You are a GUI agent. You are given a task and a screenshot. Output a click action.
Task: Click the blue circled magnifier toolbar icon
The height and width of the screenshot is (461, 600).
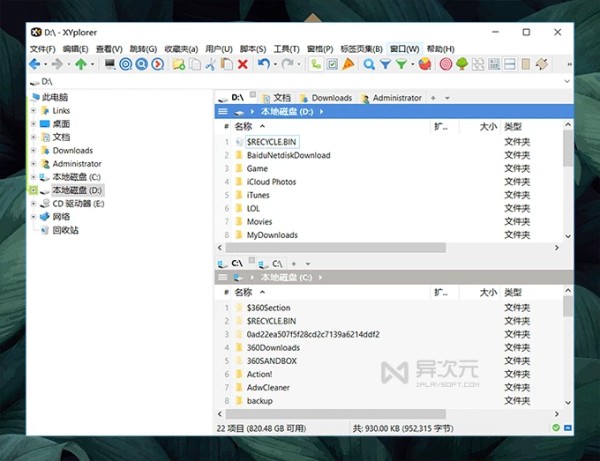pyautogui.click(x=142, y=64)
